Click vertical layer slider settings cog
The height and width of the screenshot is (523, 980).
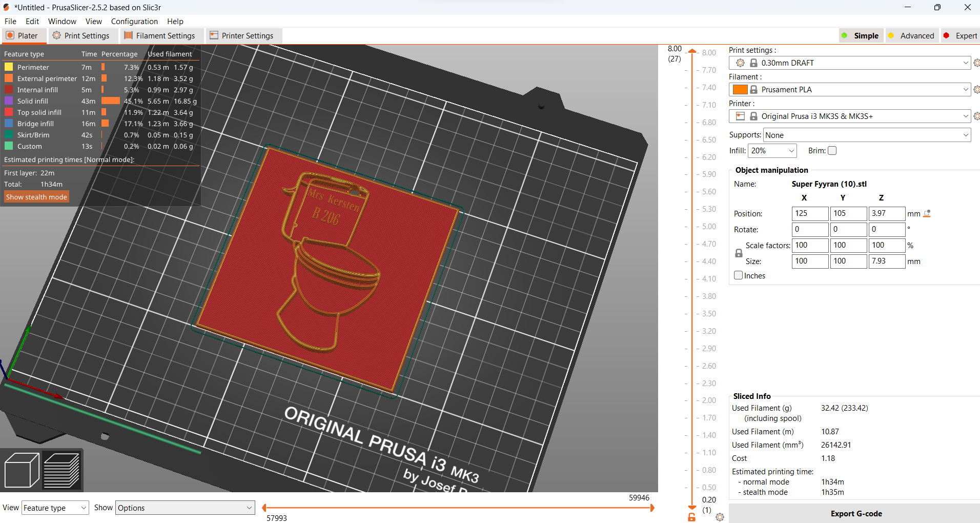tap(720, 517)
